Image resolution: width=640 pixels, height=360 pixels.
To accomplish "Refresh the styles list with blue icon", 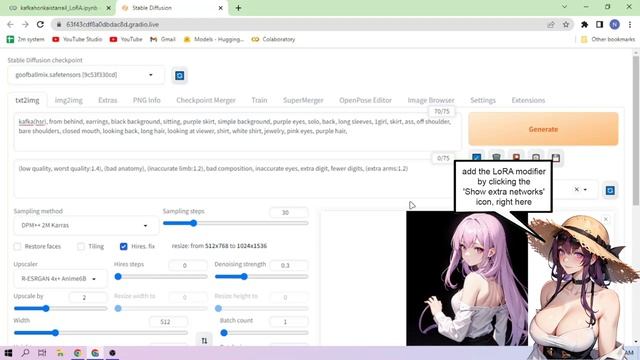I will [610, 190].
